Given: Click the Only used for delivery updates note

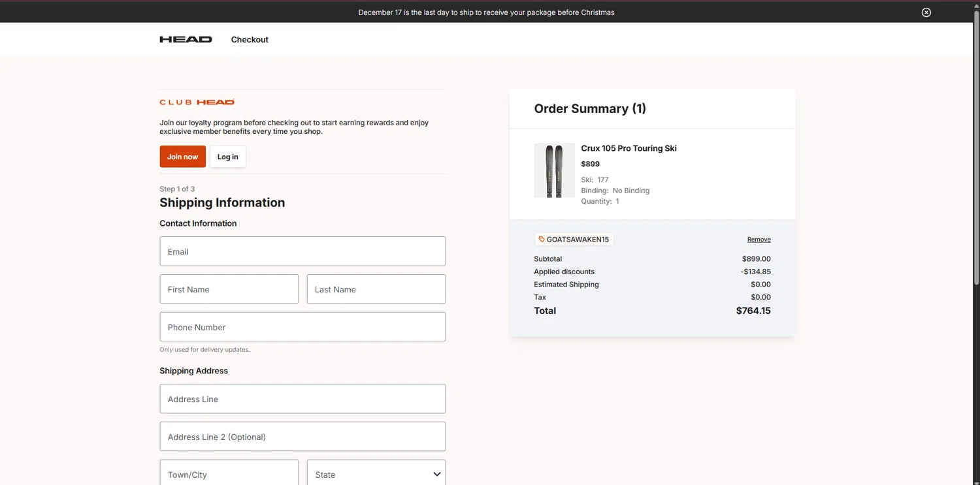Looking at the screenshot, I should point(204,350).
